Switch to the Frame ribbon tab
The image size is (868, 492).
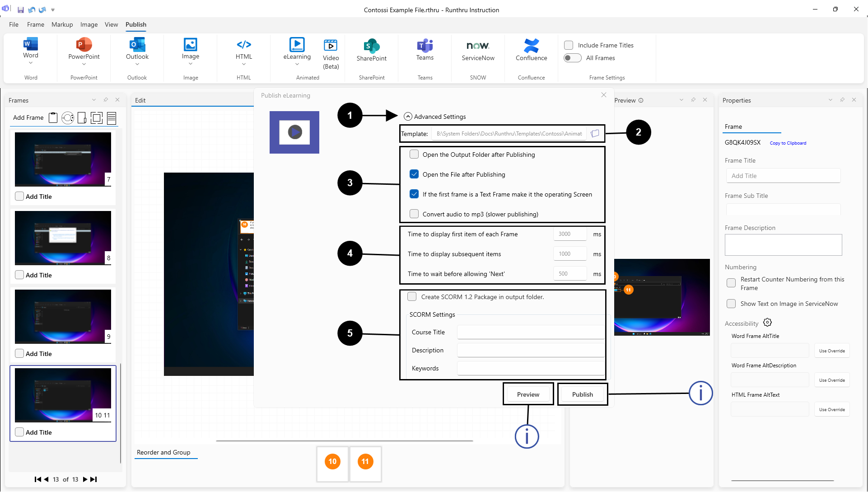pos(35,24)
